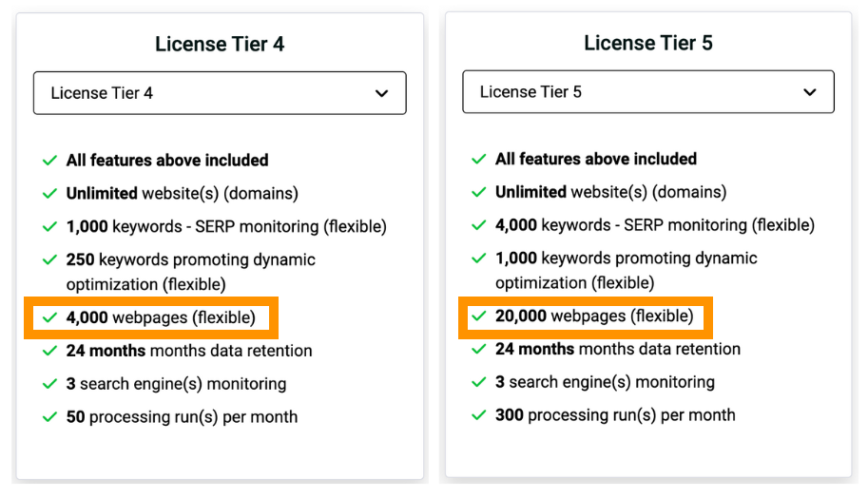This screenshot has width=868, height=498.
Task: Click checkmark beside 300 processing runs per month
Action: (x=479, y=415)
